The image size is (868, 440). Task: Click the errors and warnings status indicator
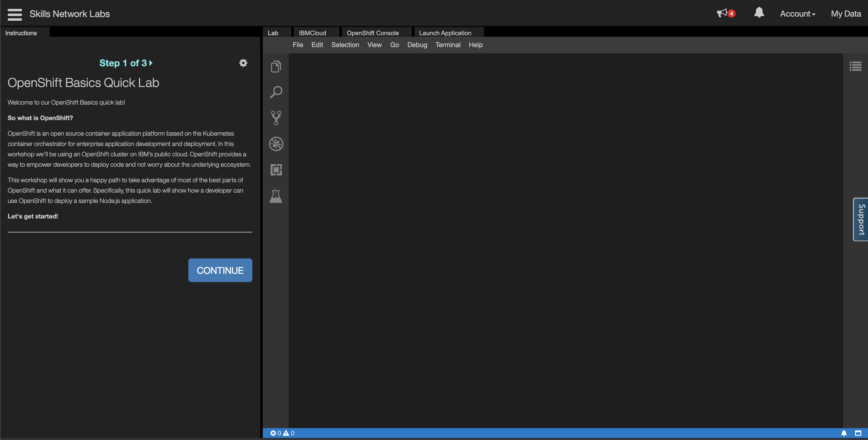tap(282, 433)
